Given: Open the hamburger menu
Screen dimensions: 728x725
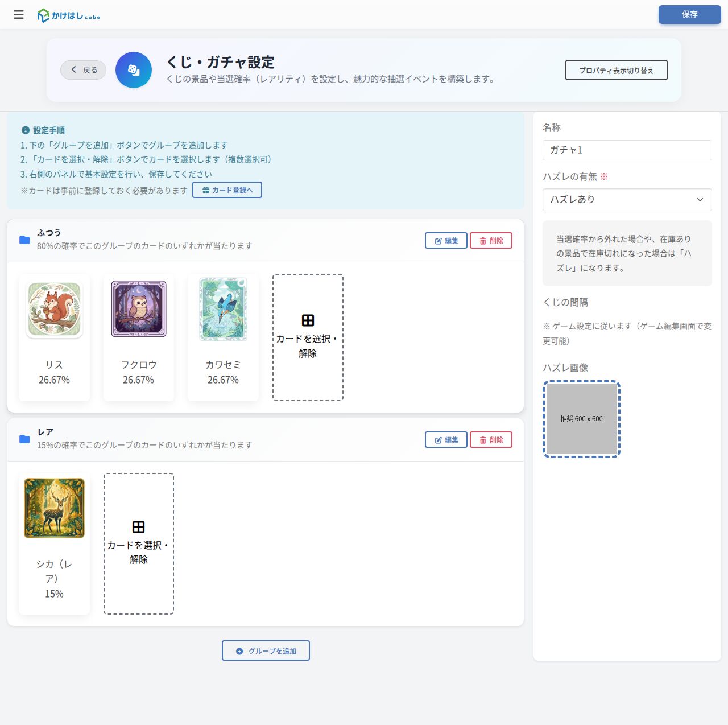Looking at the screenshot, I should click(x=19, y=15).
